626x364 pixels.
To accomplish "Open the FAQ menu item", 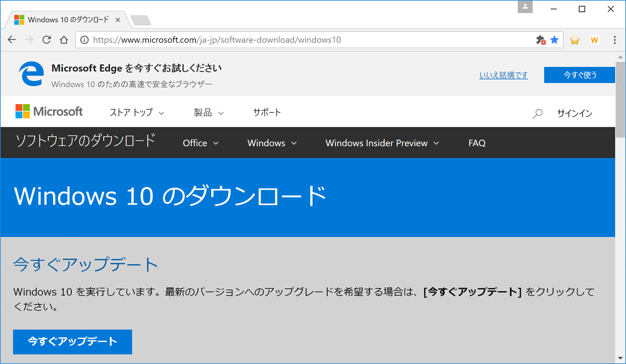I will pos(477,143).
